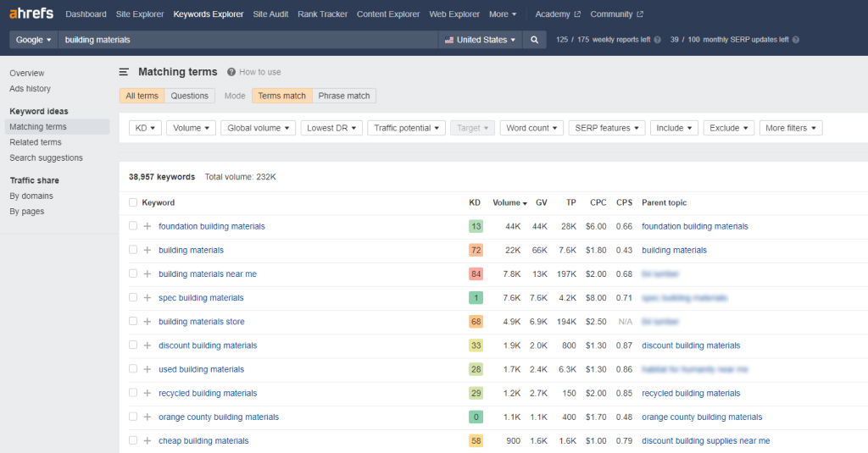Click plus icon for cheap building materials

pyautogui.click(x=147, y=441)
